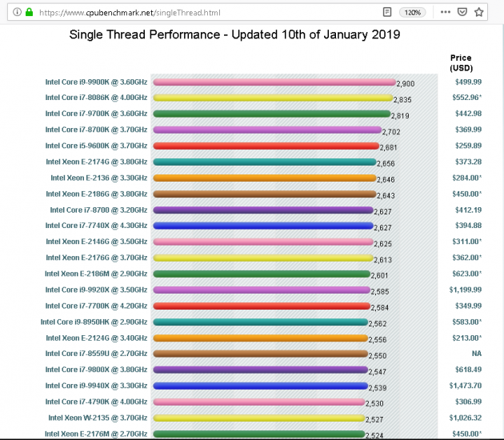
Task: Open Intel Core i7-9700K @ 3.60GHz link
Action: click(96, 114)
